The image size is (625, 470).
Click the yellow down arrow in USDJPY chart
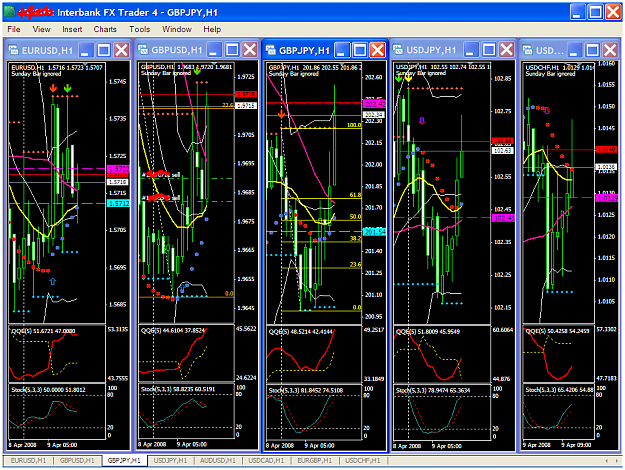tap(409, 78)
